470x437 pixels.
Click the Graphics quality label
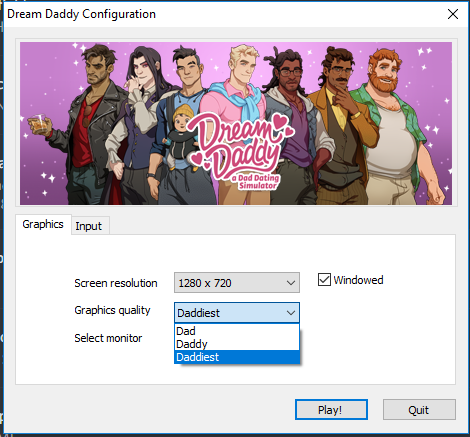pos(112,310)
